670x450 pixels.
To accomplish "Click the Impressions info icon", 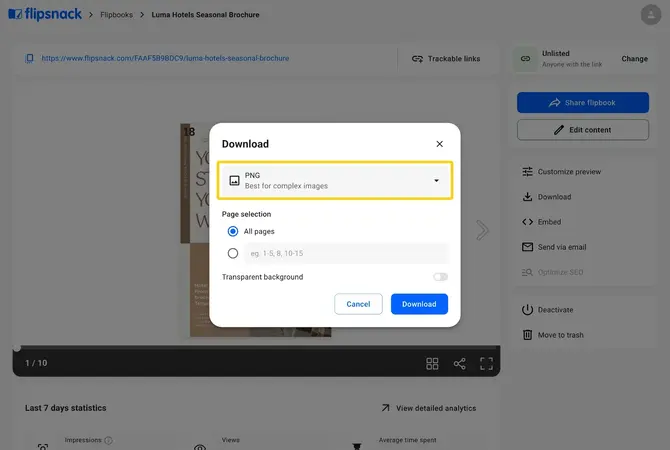I will [x=109, y=440].
